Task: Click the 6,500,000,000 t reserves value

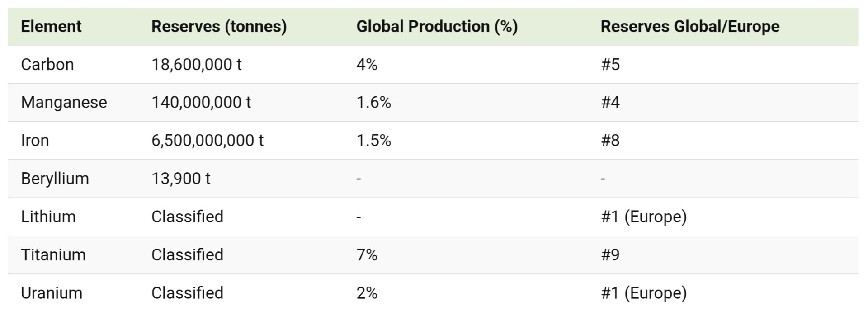Action: (x=207, y=140)
